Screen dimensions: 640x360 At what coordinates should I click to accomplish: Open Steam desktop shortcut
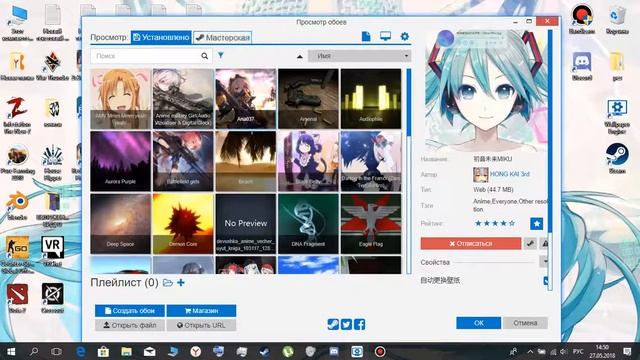pyautogui.click(x=617, y=158)
